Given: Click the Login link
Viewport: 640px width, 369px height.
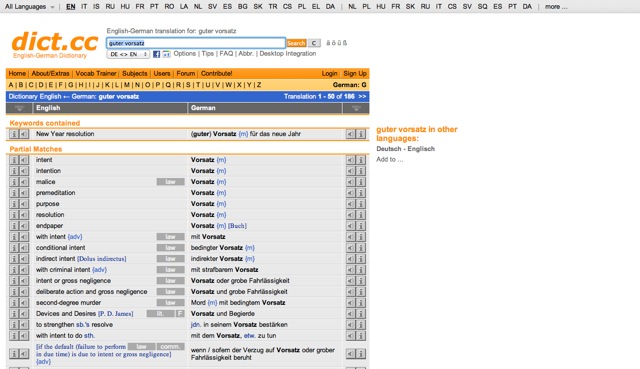Looking at the screenshot, I should coord(329,73).
